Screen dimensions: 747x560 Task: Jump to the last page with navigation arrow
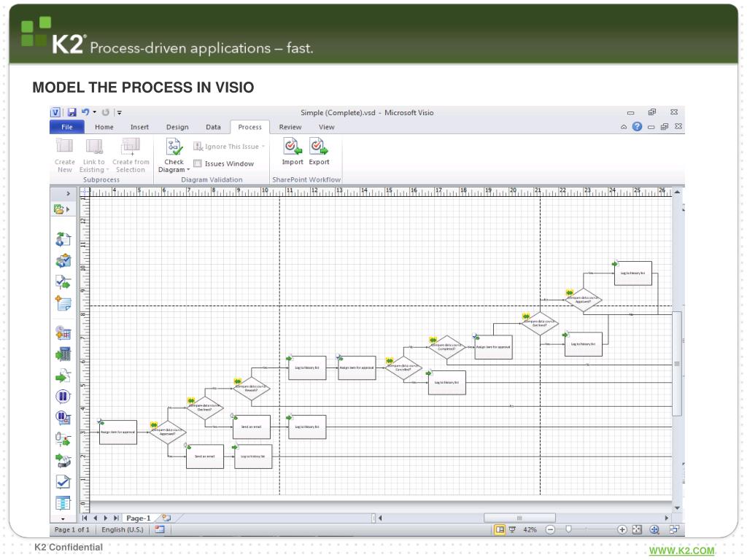116,518
